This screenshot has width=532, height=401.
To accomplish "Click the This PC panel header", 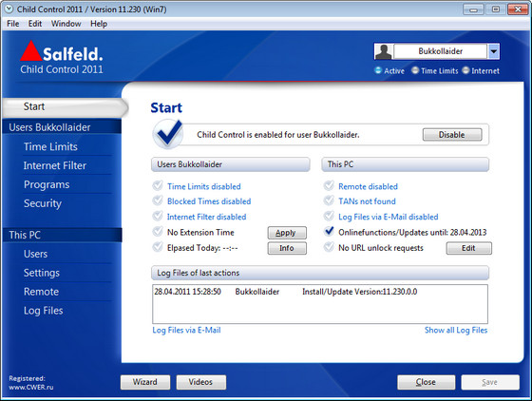I will 405,164.
